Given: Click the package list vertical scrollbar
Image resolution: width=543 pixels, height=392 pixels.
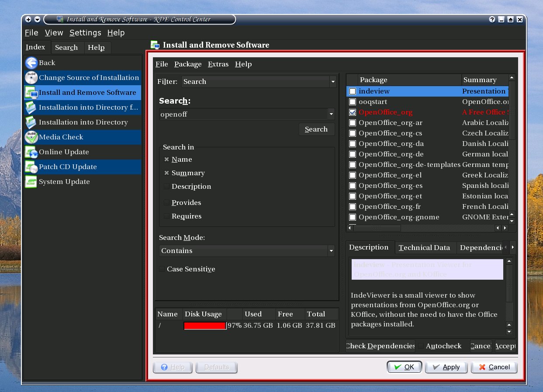Looking at the screenshot, I should (x=512, y=149).
